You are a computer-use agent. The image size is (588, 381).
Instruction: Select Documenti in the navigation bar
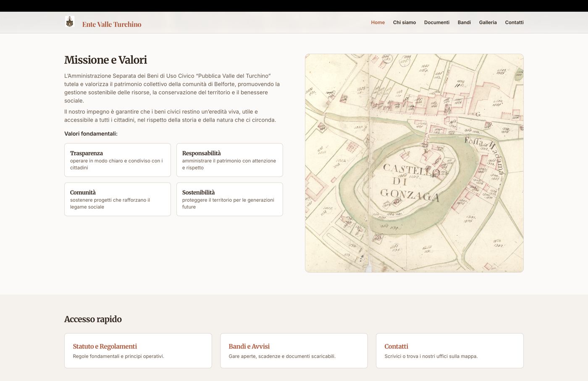pos(436,22)
